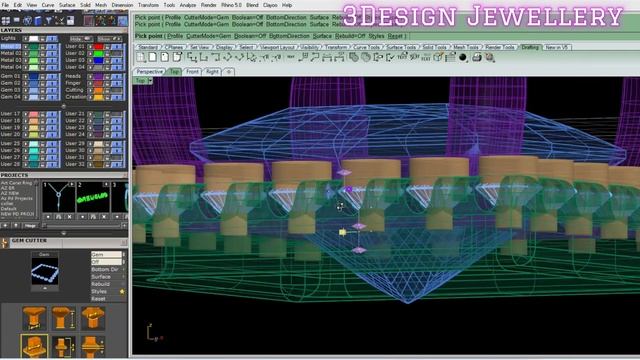Open the Curve Tools toolbar tab

pos(366,47)
